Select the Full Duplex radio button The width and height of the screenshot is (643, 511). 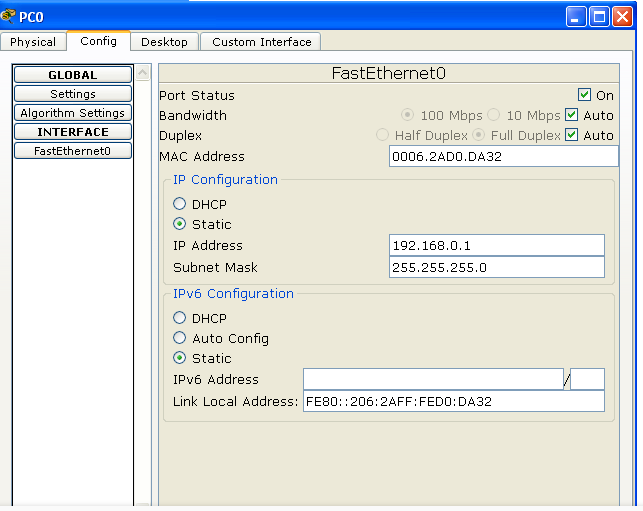479,135
